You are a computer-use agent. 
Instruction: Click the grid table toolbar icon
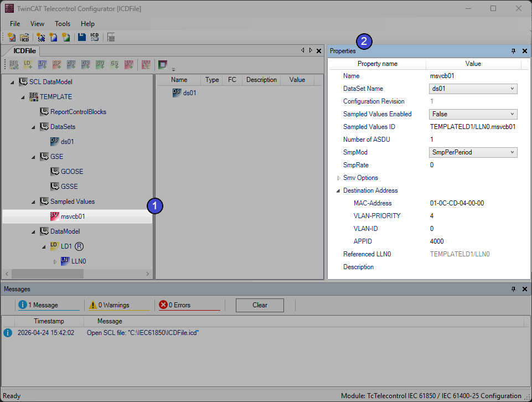[x=111, y=37]
